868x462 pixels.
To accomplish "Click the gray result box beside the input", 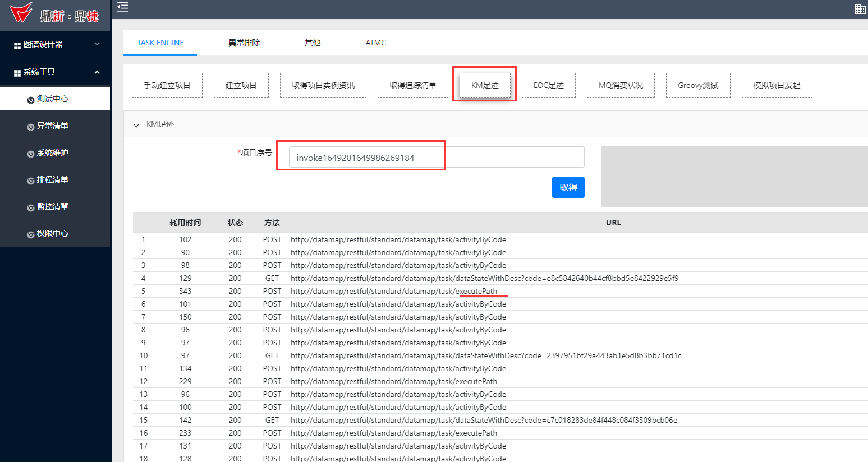I will [x=734, y=177].
